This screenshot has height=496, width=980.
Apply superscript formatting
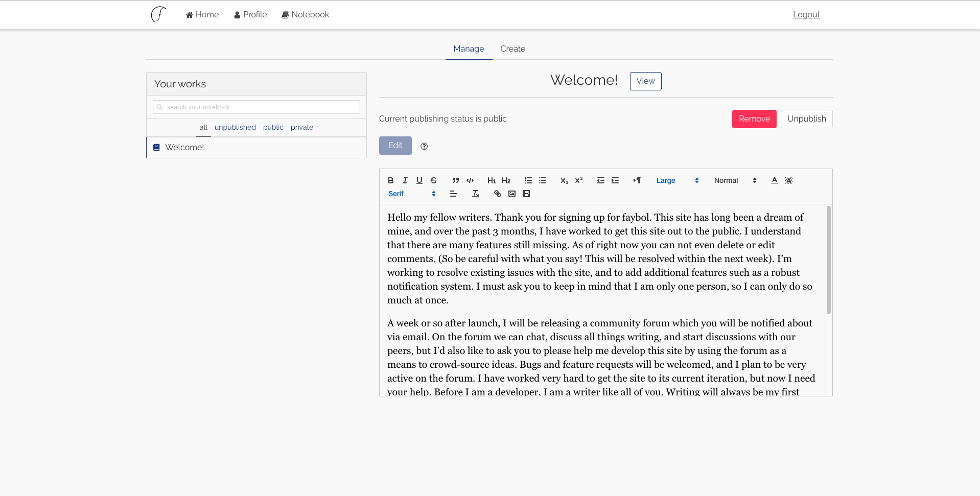click(x=578, y=180)
